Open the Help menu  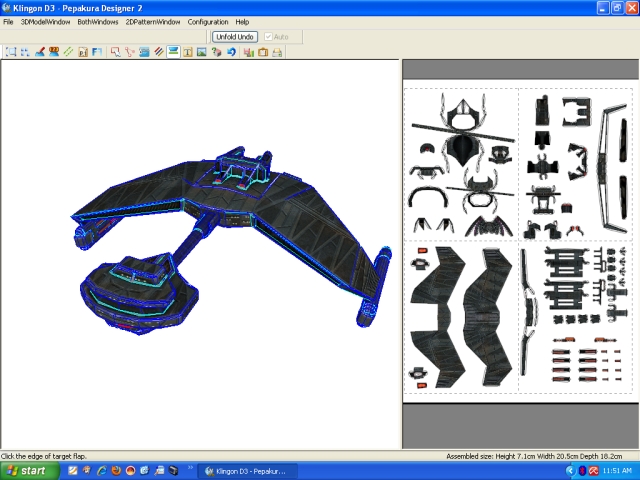(242, 22)
